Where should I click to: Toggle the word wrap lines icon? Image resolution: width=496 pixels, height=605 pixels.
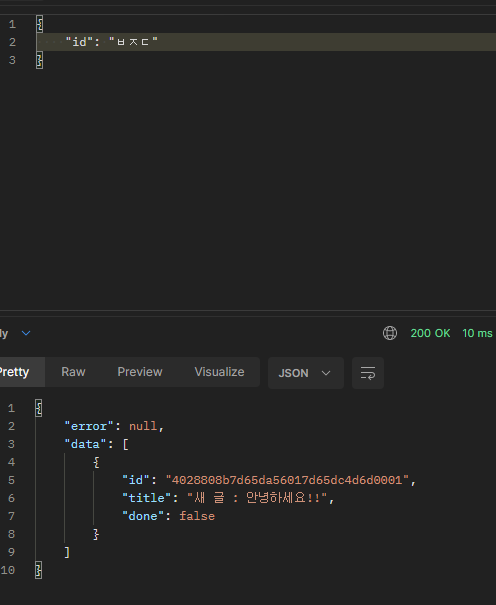(x=368, y=373)
